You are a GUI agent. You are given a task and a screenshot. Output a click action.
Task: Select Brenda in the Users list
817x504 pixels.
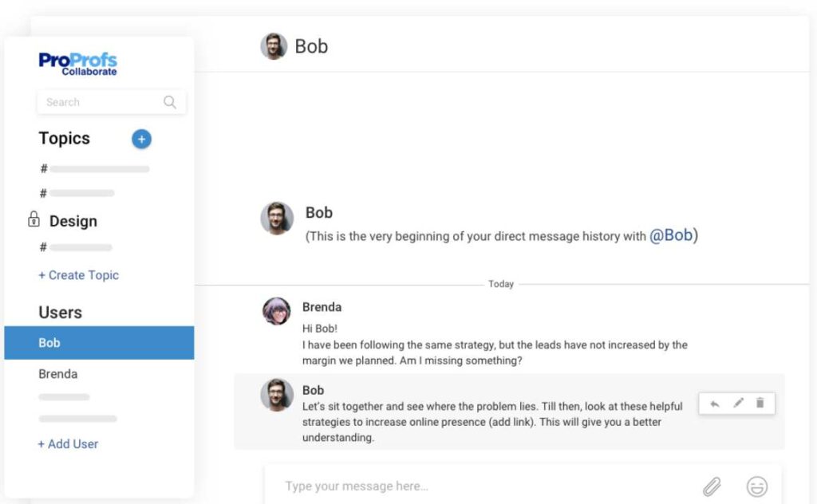click(58, 373)
